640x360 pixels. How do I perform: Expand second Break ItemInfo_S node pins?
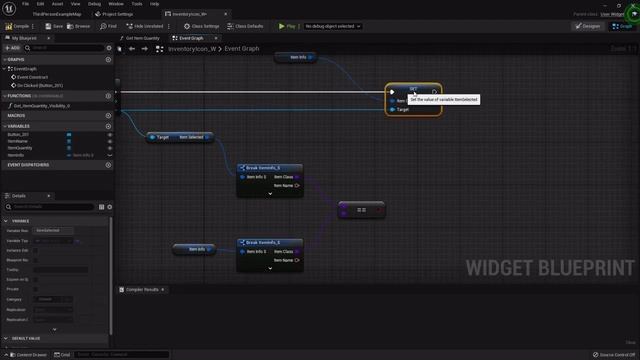[270, 269]
